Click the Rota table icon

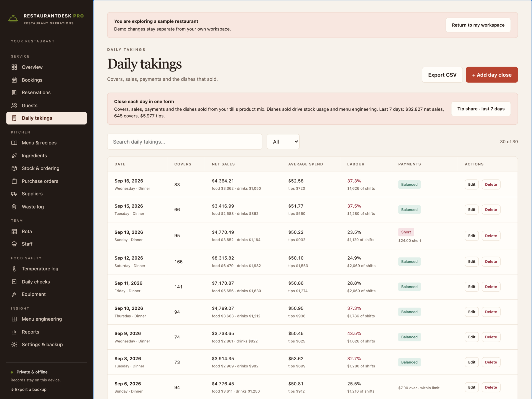(14, 231)
